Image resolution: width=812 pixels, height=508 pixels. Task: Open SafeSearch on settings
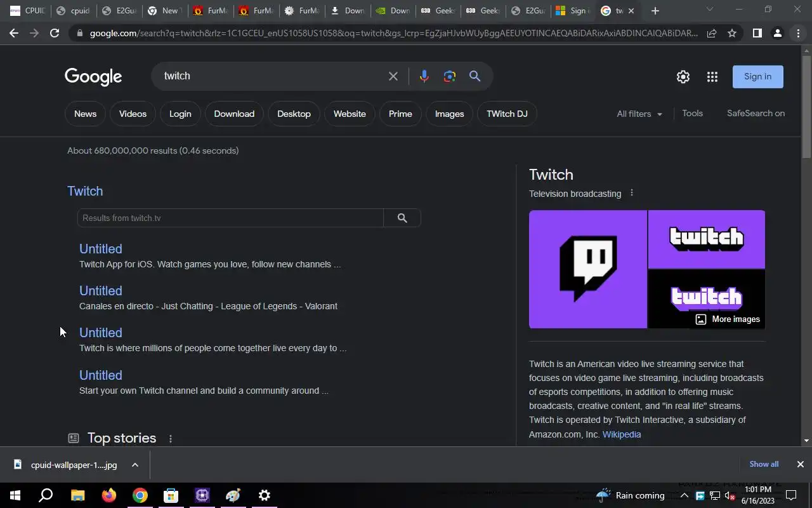[756, 113]
